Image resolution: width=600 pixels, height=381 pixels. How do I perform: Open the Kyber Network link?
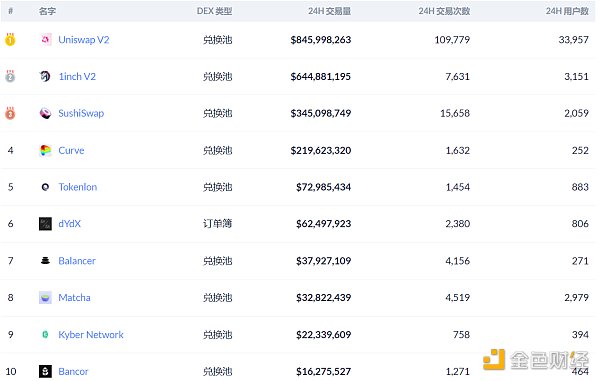(x=91, y=335)
